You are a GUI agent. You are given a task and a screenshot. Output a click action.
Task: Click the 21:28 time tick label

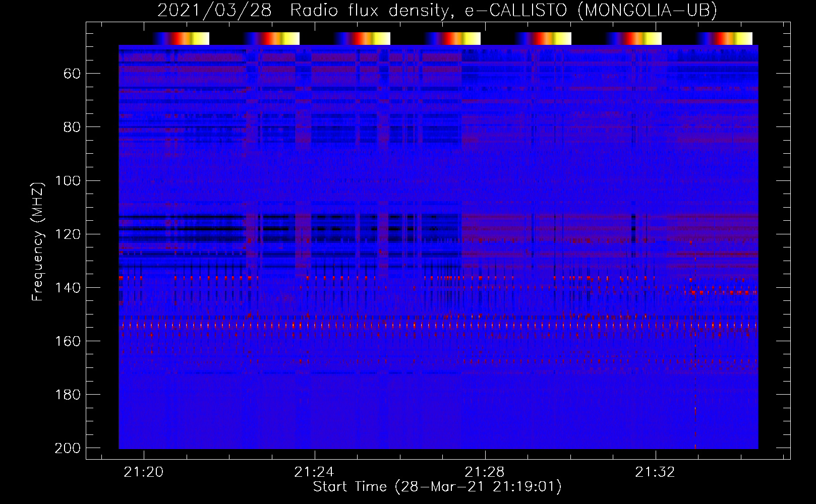pos(485,472)
